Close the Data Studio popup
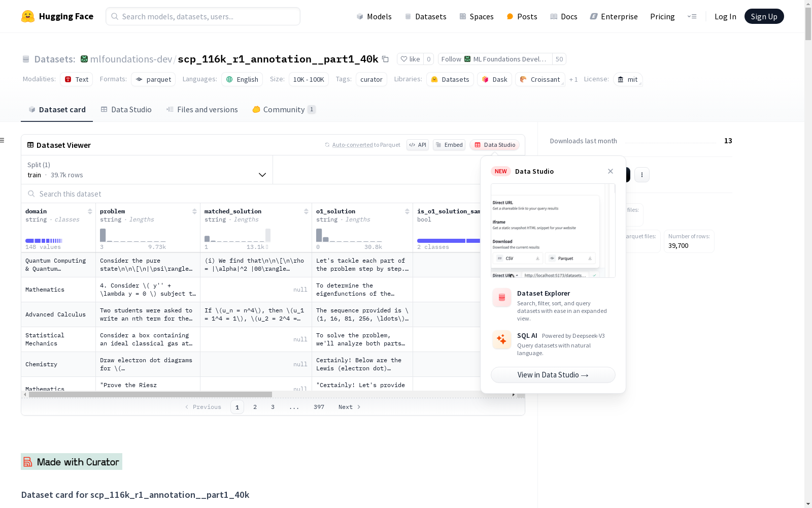Image resolution: width=812 pixels, height=508 pixels. pyautogui.click(x=611, y=171)
